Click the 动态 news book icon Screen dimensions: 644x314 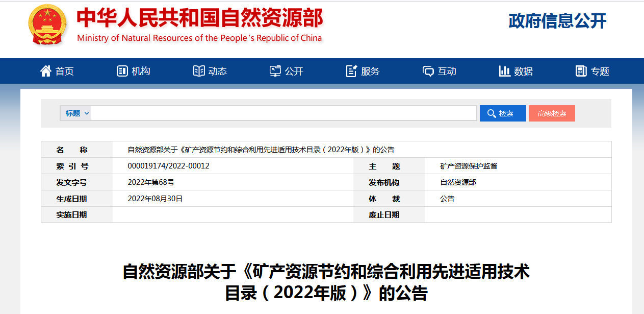(x=199, y=71)
